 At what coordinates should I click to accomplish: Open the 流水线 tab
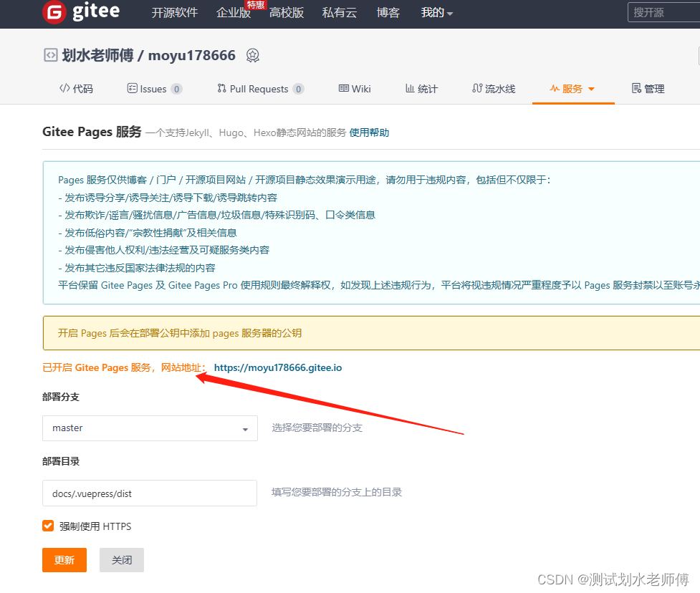[494, 89]
